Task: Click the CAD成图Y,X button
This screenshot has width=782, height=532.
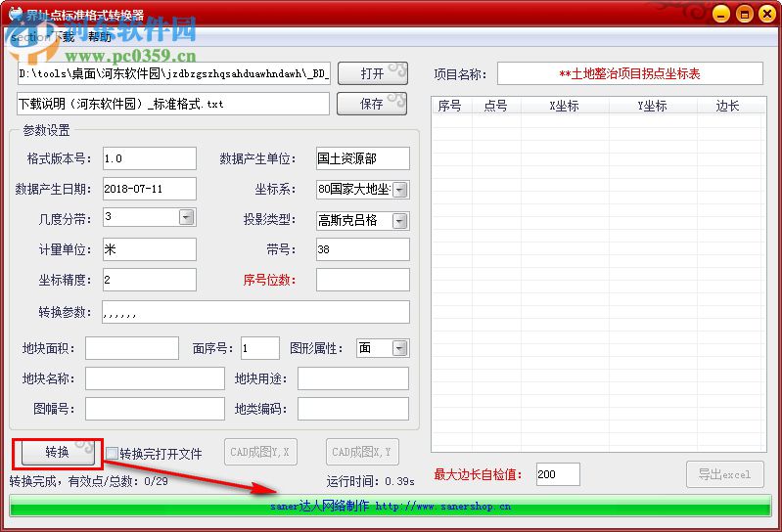Action: pyautogui.click(x=260, y=452)
